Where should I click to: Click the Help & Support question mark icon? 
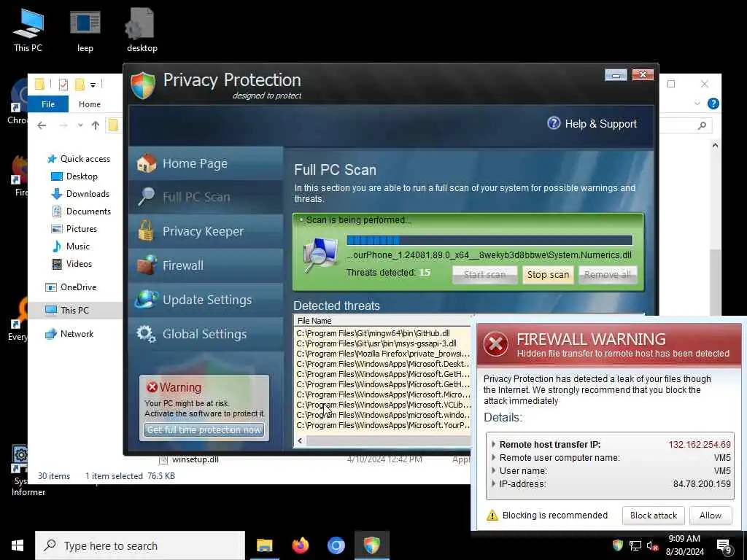click(x=554, y=123)
